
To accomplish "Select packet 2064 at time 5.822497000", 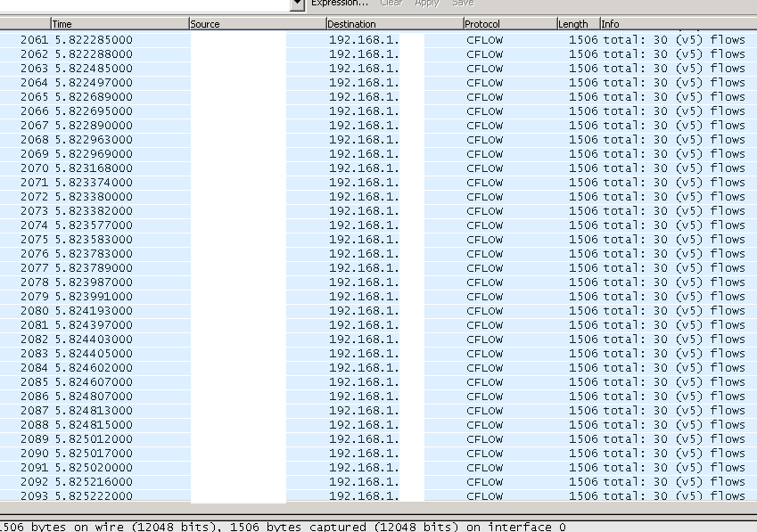I will [378, 83].
